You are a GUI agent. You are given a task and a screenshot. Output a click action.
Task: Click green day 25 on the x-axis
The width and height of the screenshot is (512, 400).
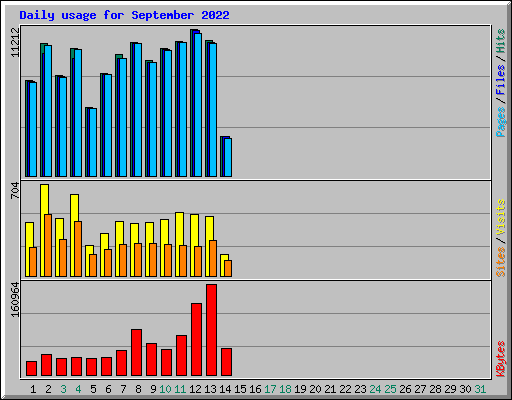390,389
